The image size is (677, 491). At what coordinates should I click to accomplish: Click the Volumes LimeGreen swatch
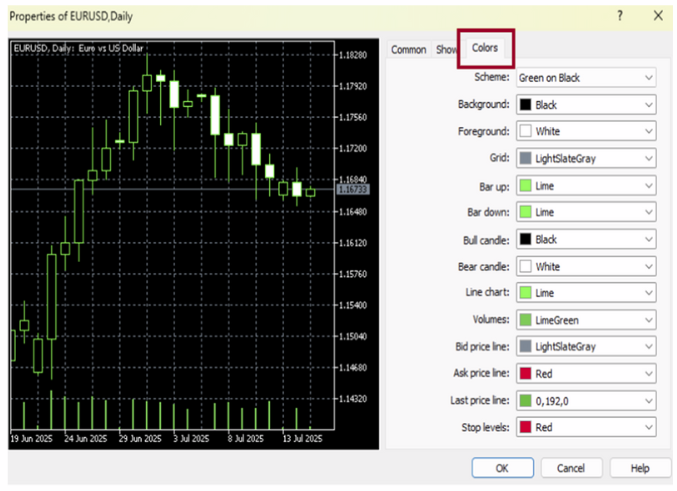[525, 320]
